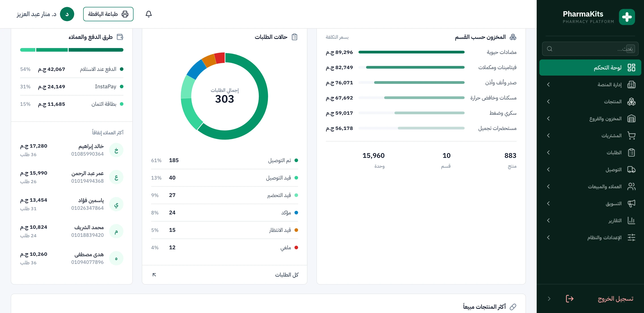Click the arrow icon beside كل الطلبات
Viewport: 644px width, 313px height.
pyautogui.click(x=154, y=275)
